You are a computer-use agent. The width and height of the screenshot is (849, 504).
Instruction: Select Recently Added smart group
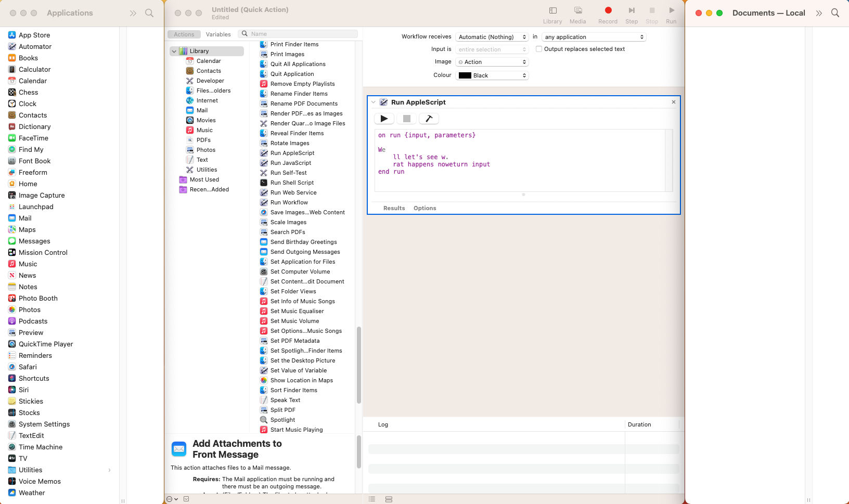click(209, 189)
